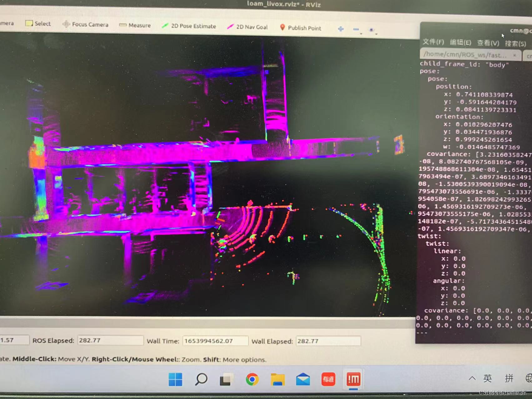Select the 2D Pose Estimate tool
The height and width of the screenshot is (399, 532).
point(189,26)
